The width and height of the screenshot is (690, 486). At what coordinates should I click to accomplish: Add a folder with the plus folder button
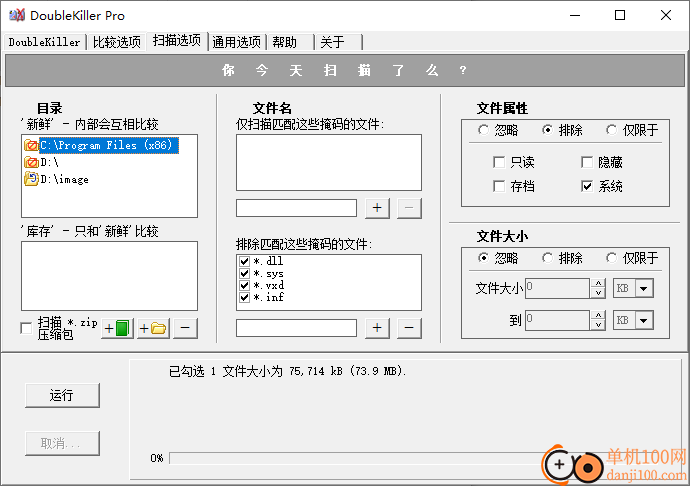tap(153, 328)
